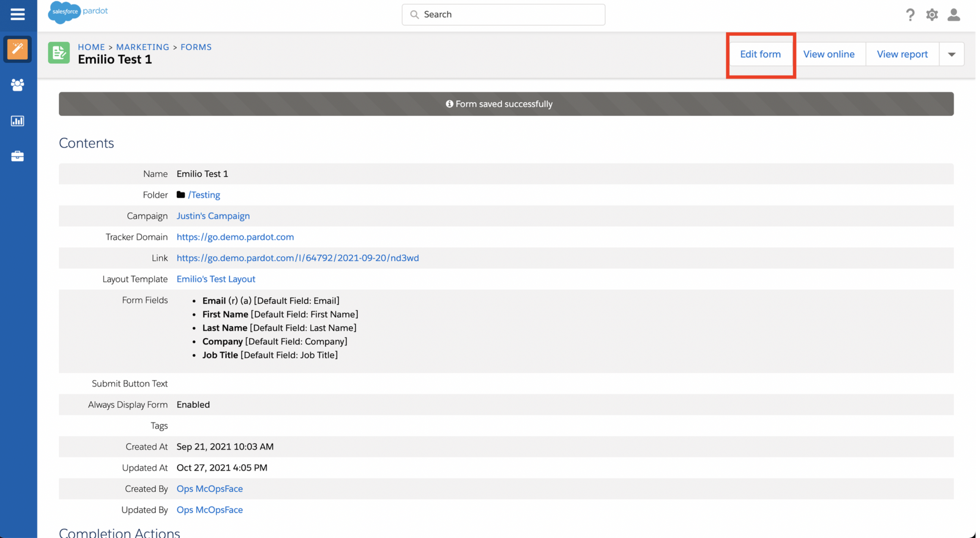Go to HOME breadcrumb
The image size is (980, 538).
(91, 47)
